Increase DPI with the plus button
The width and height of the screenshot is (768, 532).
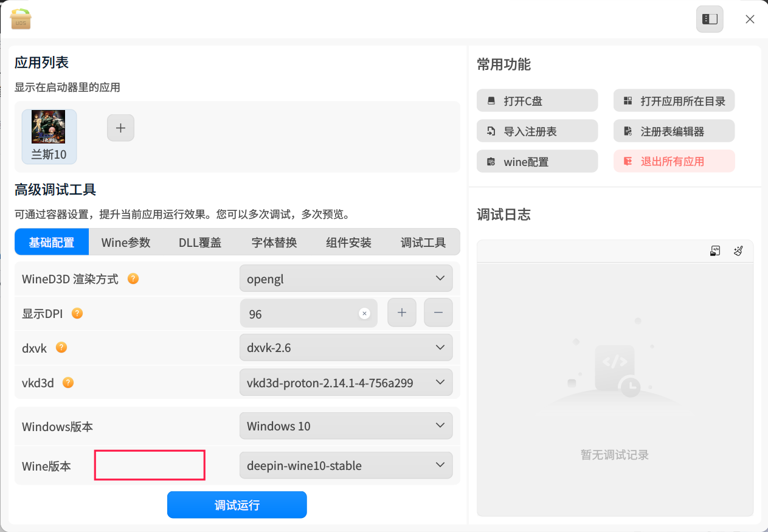[x=402, y=313]
